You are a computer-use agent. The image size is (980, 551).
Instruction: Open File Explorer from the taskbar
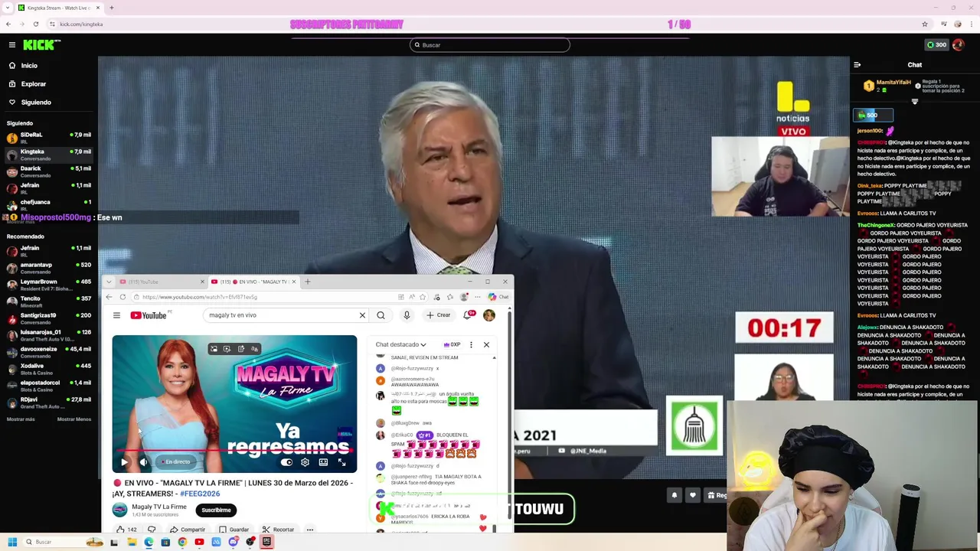point(132,542)
